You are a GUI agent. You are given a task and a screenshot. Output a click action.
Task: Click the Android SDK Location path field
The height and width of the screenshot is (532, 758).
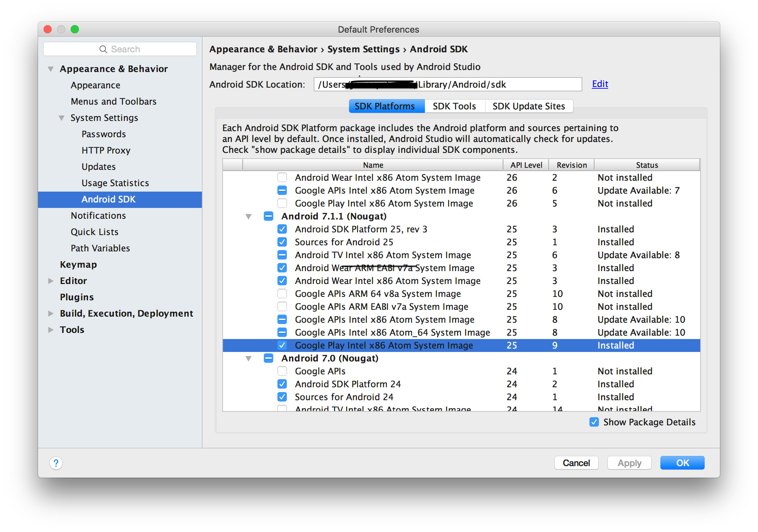pyautogui.click(x=447, y=85)
